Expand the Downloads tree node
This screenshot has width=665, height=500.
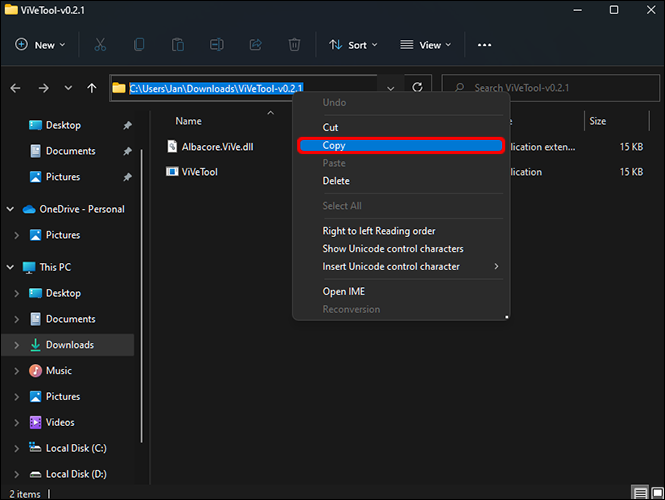pyautogui.click(x=16, y=345)
